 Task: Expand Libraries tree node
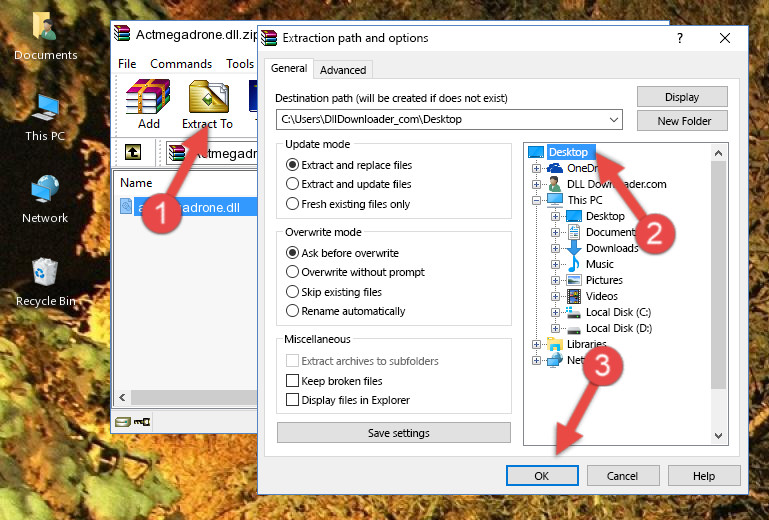pos(536,344)
